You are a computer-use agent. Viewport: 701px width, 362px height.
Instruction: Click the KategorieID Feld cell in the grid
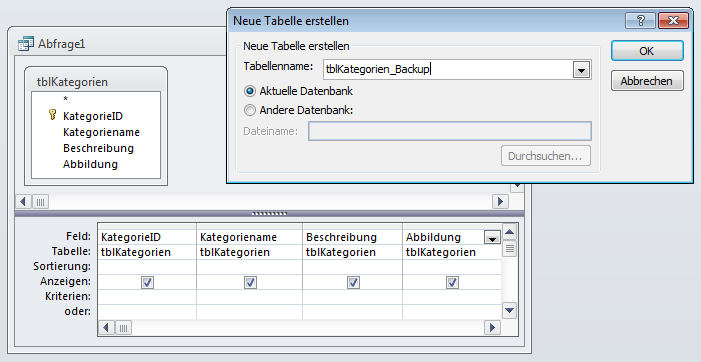point(147,237)
